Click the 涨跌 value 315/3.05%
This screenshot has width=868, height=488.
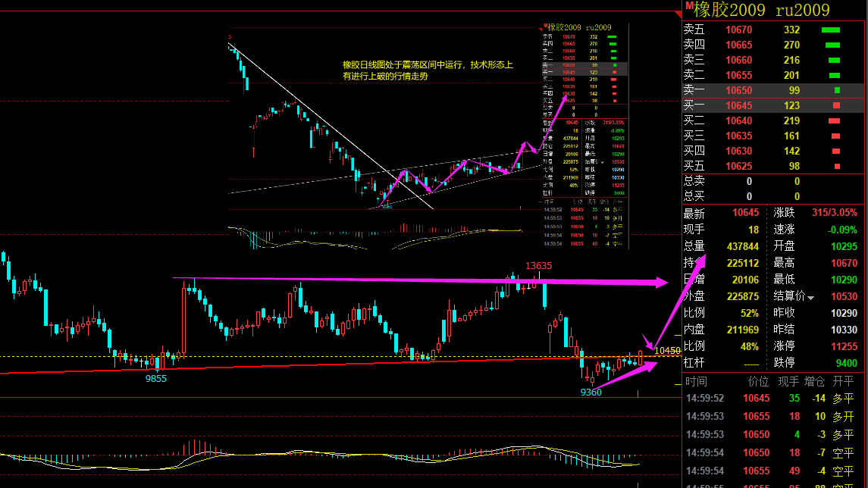[x=834, y=212]
